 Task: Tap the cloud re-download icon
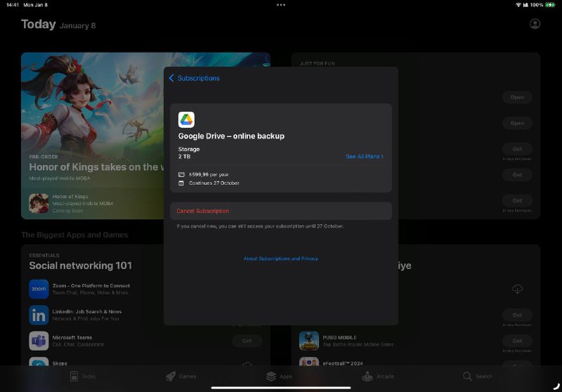pos(517,289)
